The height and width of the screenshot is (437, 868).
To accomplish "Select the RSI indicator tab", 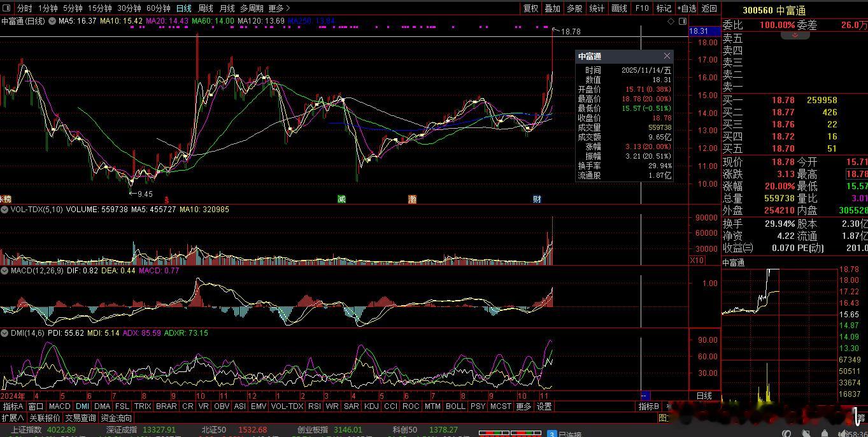I will (x=314, y=406).
